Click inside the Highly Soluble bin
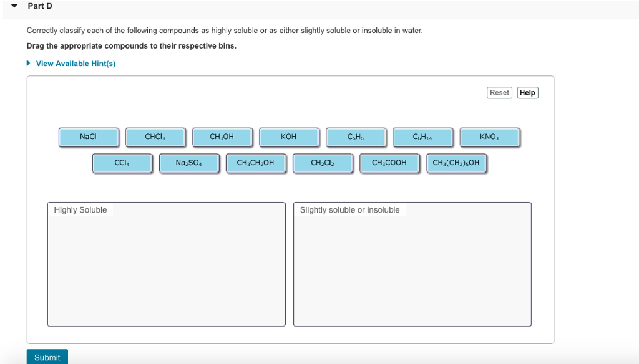The height and width of the screenshot is (364, 639). [167, 264]
